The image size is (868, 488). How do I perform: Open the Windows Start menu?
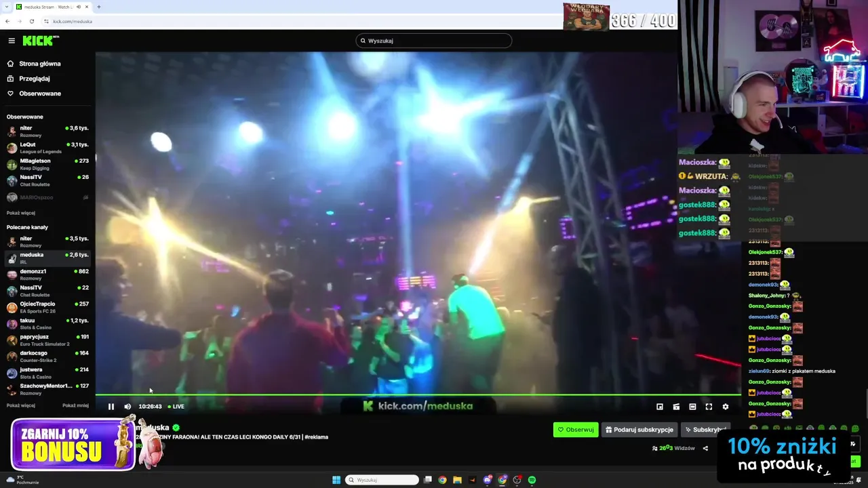(x=336, y=480)
